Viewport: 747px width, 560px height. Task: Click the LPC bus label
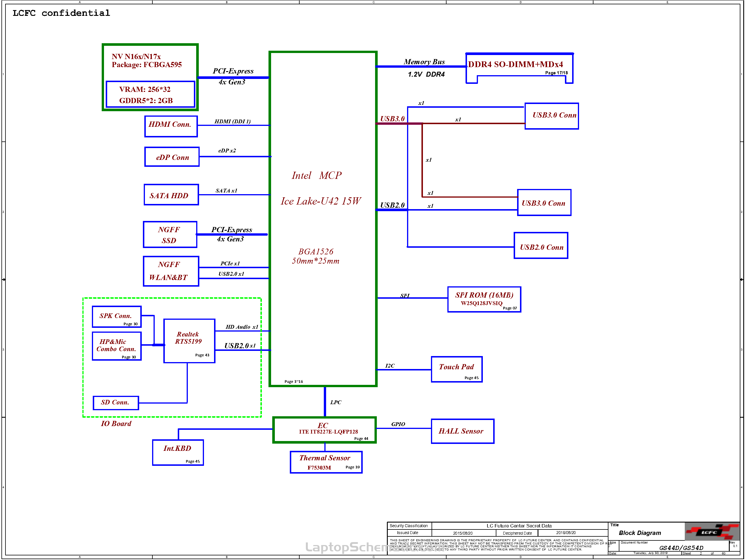pyautogui.click(x=336, y=403)
